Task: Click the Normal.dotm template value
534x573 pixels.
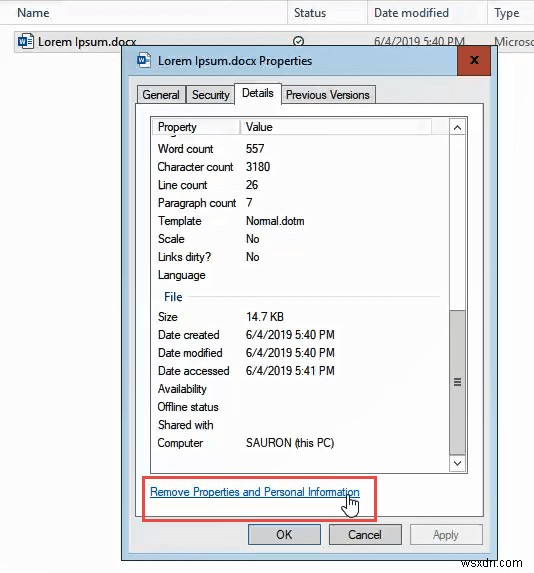Action: click(275, 221)
